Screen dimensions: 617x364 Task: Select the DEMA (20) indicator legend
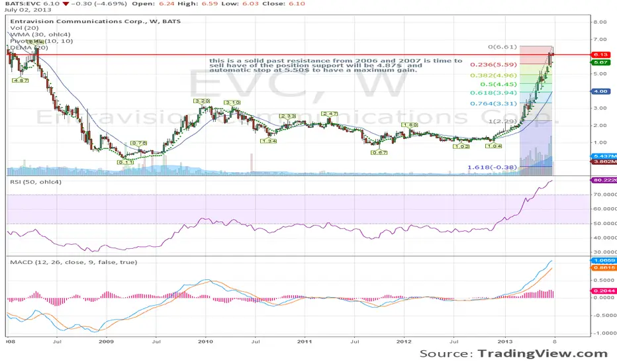pos(29,48)
